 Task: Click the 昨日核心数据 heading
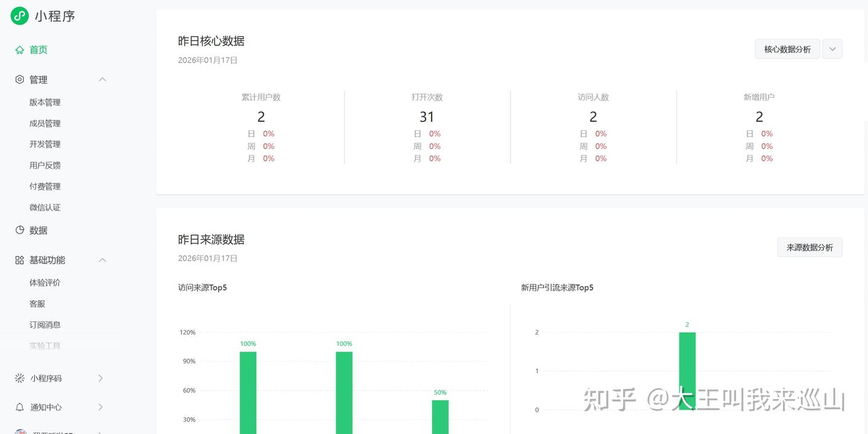(211, 41)
